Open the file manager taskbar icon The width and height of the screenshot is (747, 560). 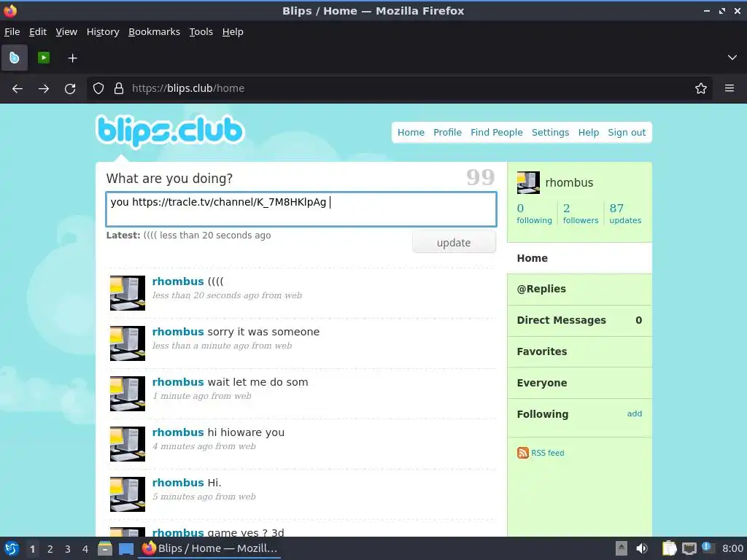pos(105,548)
